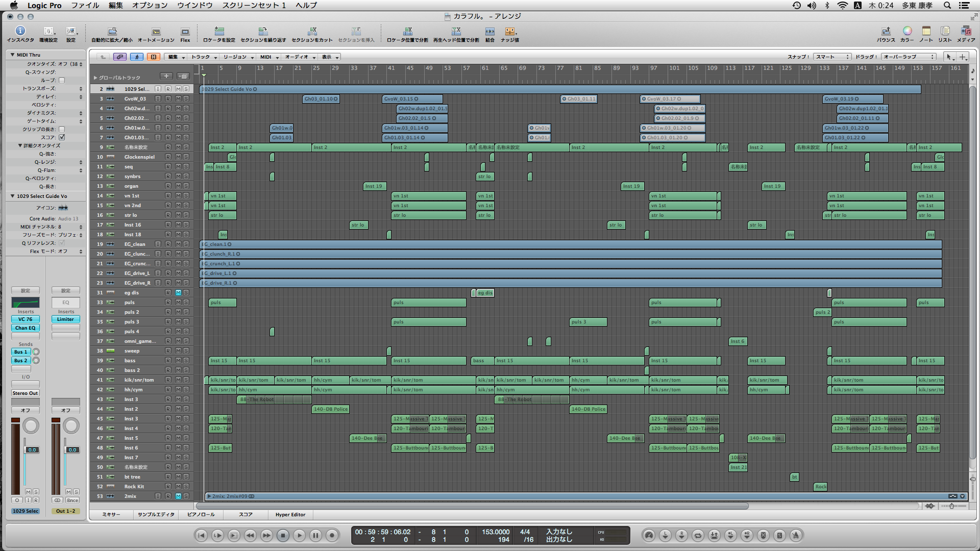The width and height of the screenshot is (980, 551).
Task: Toggle the cycle mode transport button
Action: click(698, 535)
